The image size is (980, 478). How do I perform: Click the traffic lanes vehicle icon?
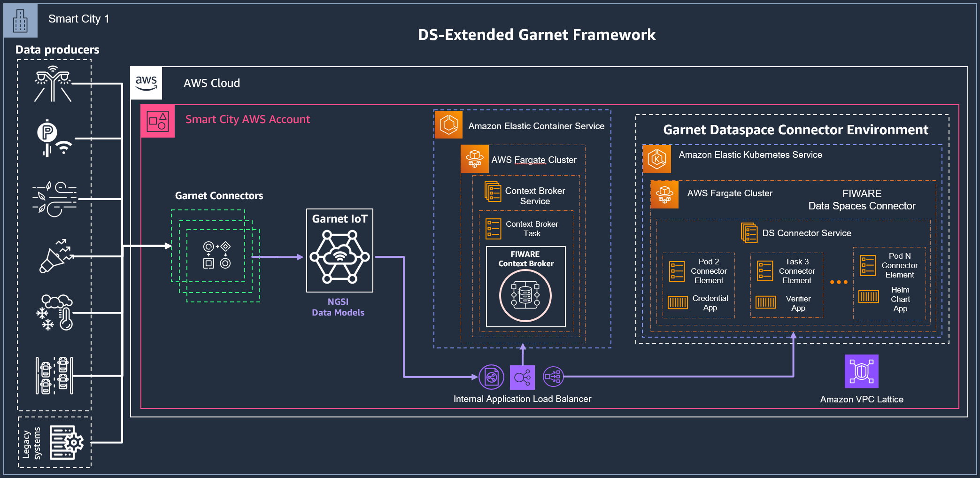(54, 376)
